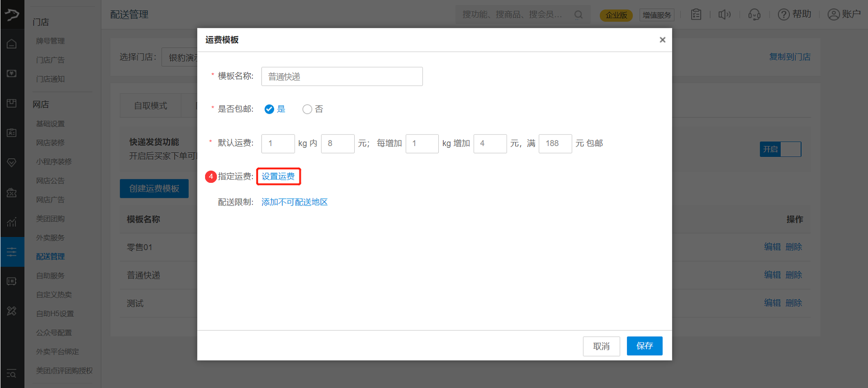Click the 创建运费模板 button
This screenshot has height=388, width=868.
[x=154, y=188]
